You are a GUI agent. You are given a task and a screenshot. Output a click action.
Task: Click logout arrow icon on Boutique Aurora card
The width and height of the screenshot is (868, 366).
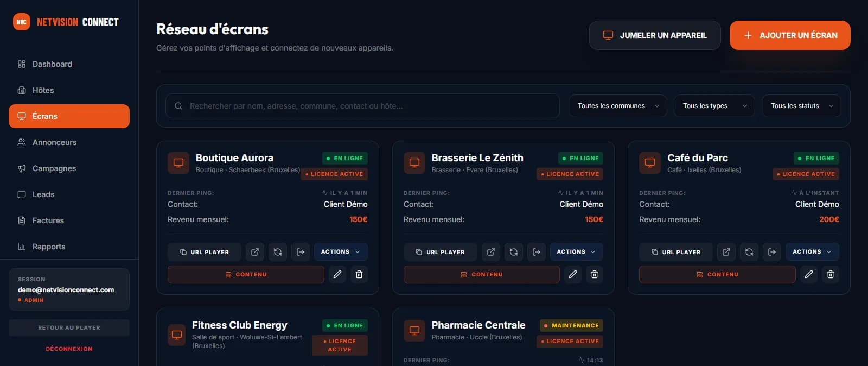click(301, 252)
